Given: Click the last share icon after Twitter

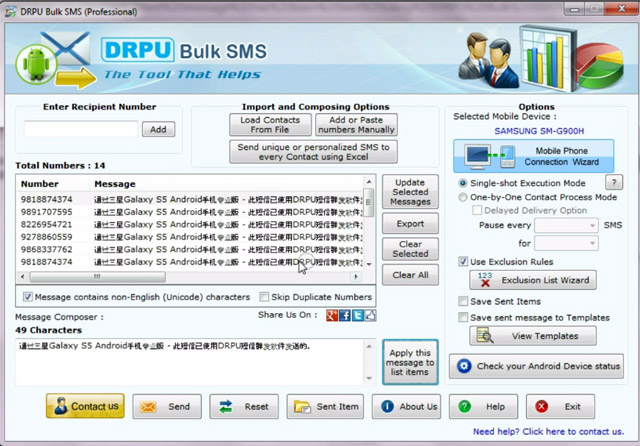Looking at the screenshot, I should [370, 315].
